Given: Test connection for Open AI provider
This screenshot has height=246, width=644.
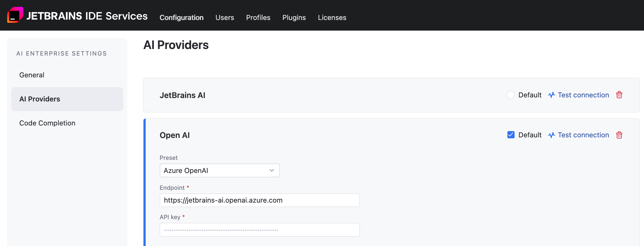Looking at the screenshot, I should [583, 135].
